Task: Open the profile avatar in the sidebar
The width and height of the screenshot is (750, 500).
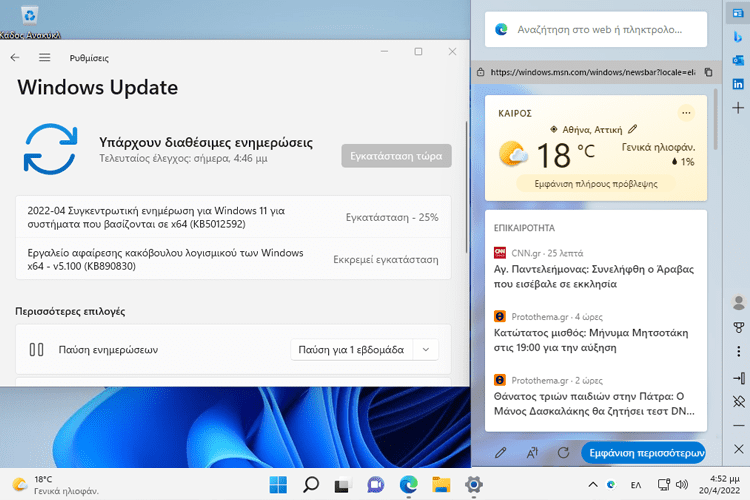Action: click(739, 302)
